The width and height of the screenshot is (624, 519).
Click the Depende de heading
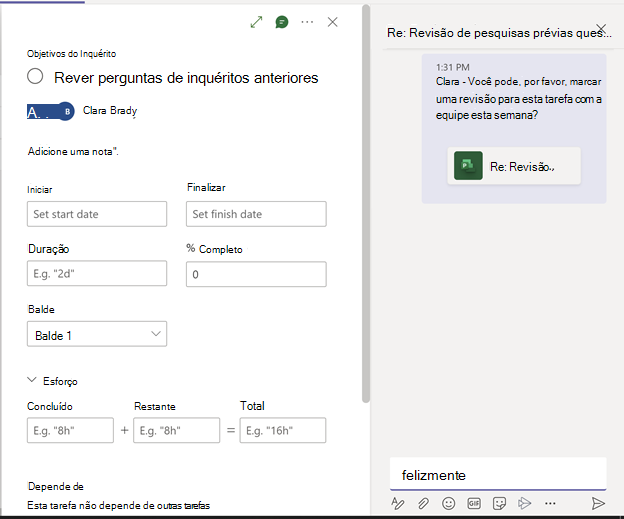pyautogui.click(x=56, y=486)
